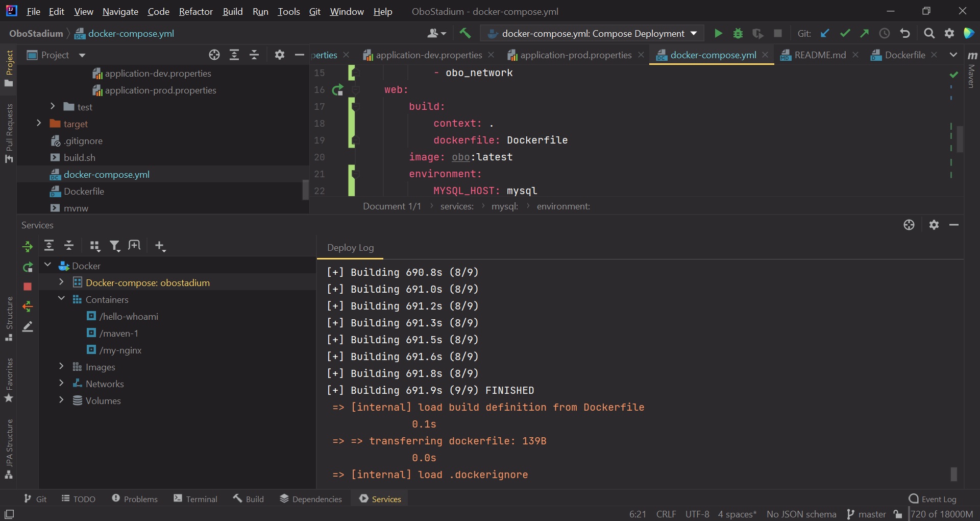This screenshot has height=521, width=980.
Task: Open the Refactor menu
Action: pyautogui.click(x=195, y=11)
